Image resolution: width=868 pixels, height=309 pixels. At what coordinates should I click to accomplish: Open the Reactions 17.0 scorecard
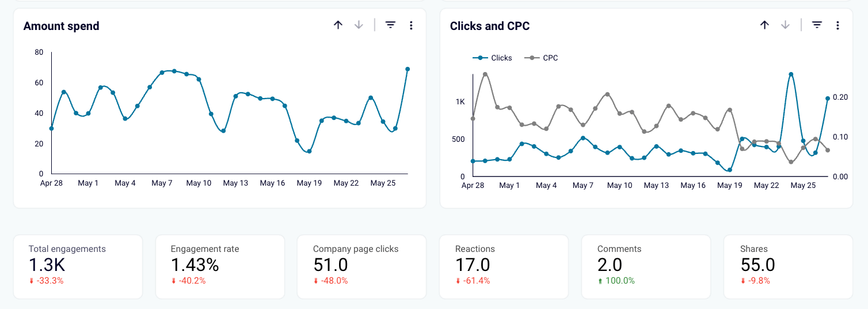[504, 266]
